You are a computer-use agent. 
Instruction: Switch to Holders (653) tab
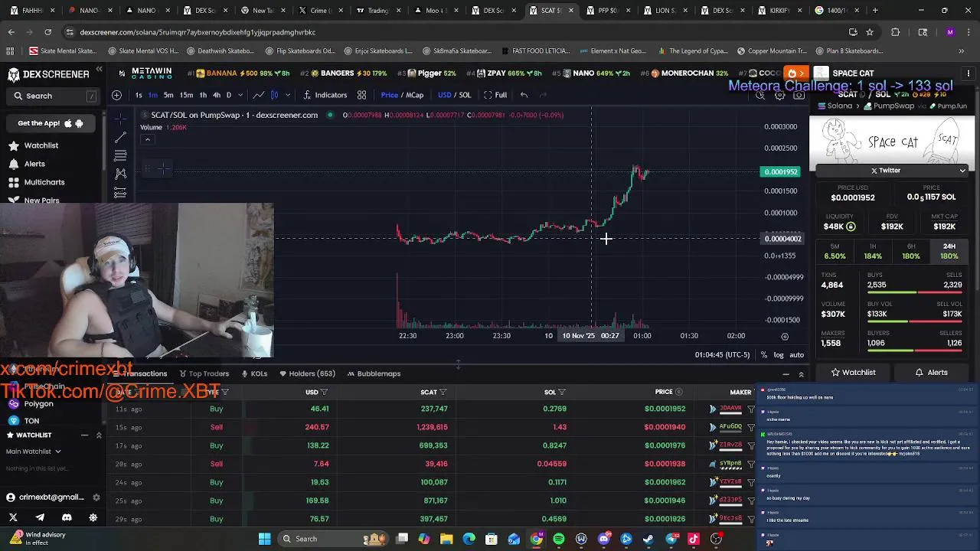(307, 373)
